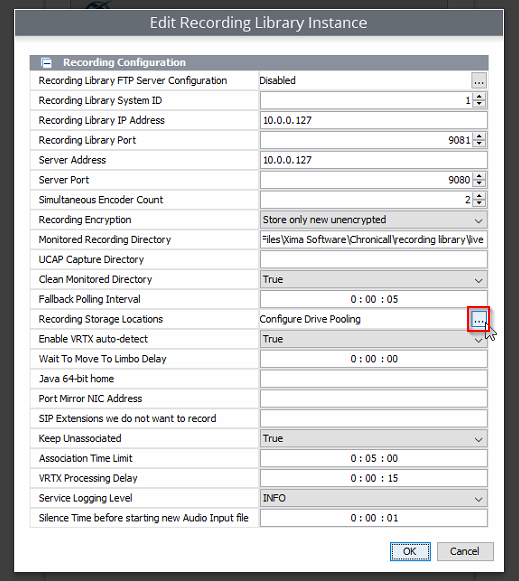Increase Server Port value
Image resolution: width=519 pixels, height=581 pixels.
click(x=479, y=176)
